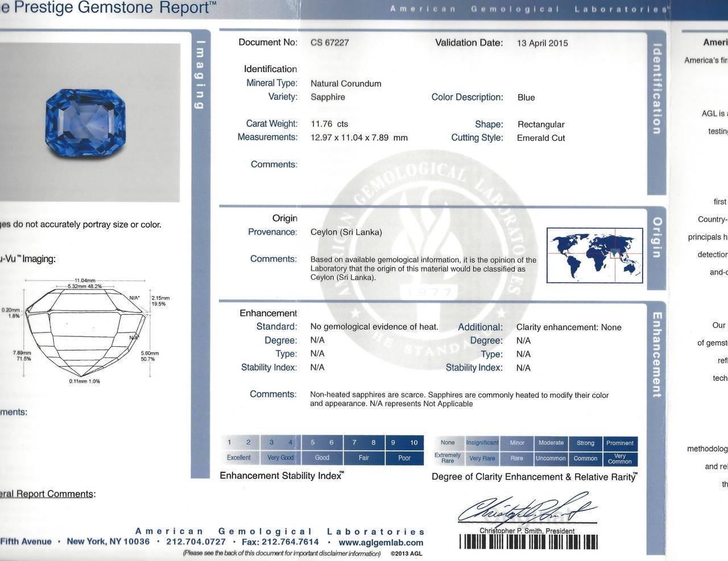Click the 'Non-heated sapphires are scarce' comment
The image size is (728, 561).
[459, 399]
